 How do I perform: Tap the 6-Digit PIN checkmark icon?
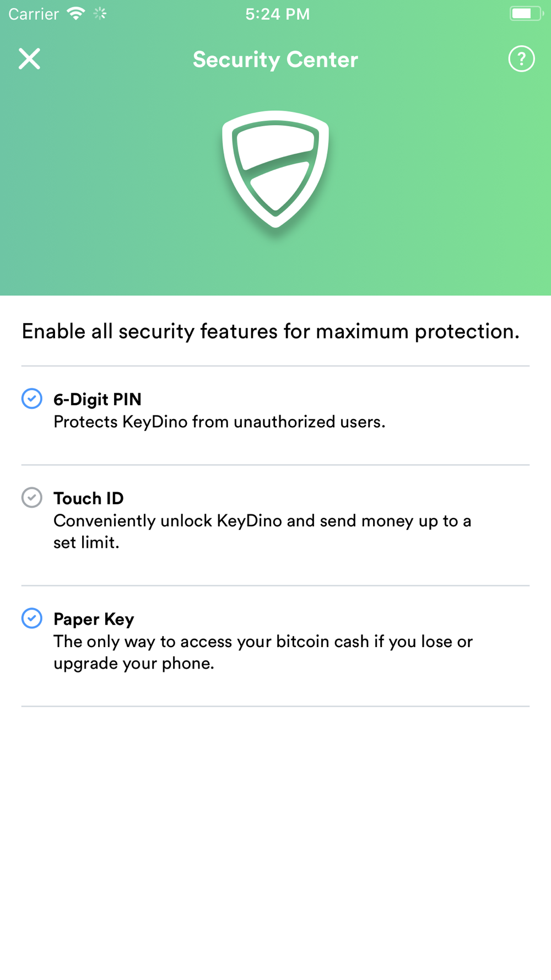tap(32, 399)
